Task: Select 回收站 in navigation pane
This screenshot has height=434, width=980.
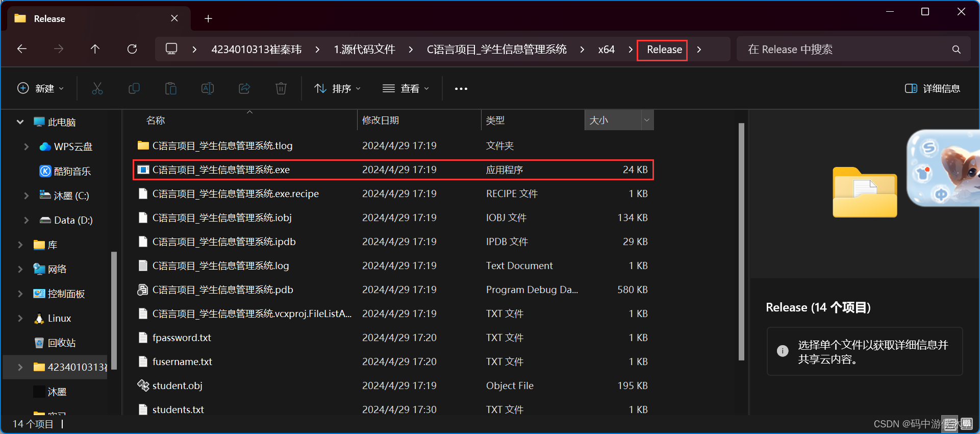Action: [55, 343]
